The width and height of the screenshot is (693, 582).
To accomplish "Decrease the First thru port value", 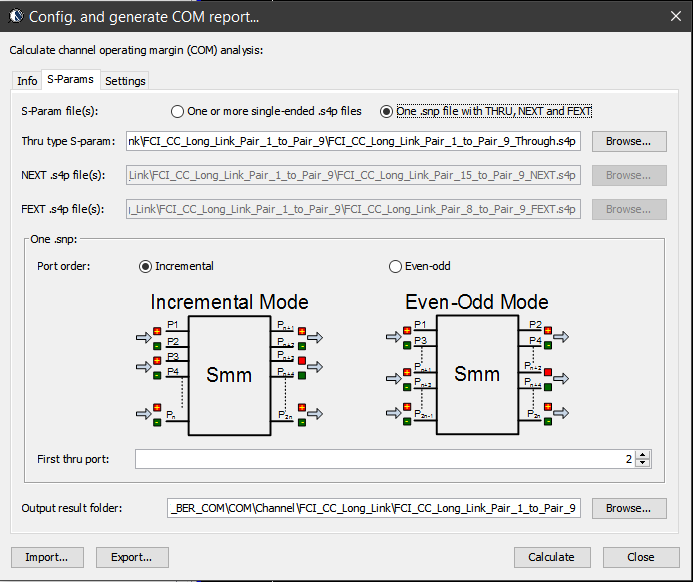I will pyautogui.click(x=643, y=463).
